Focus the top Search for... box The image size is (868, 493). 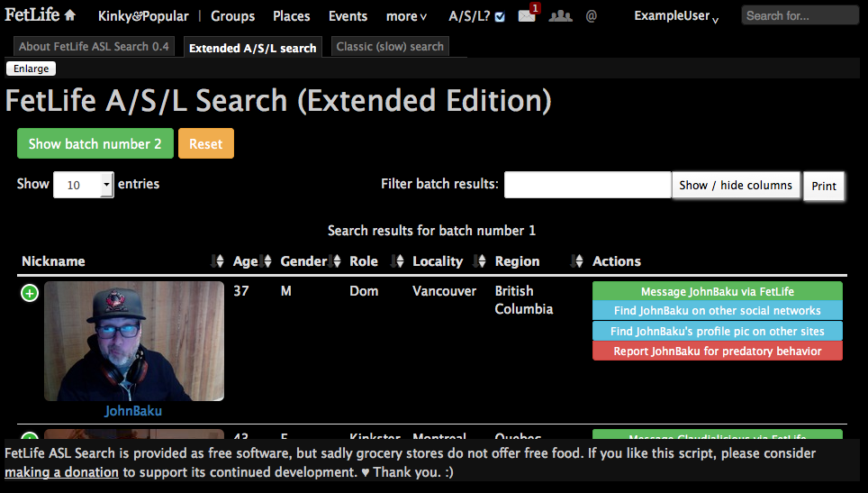tap(800, 15)
